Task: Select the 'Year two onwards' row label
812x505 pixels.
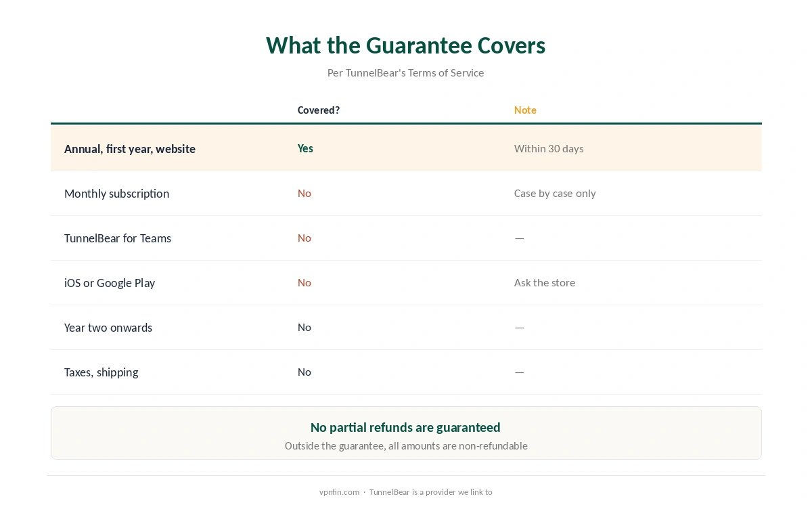Action: click(x=108, y=328)
